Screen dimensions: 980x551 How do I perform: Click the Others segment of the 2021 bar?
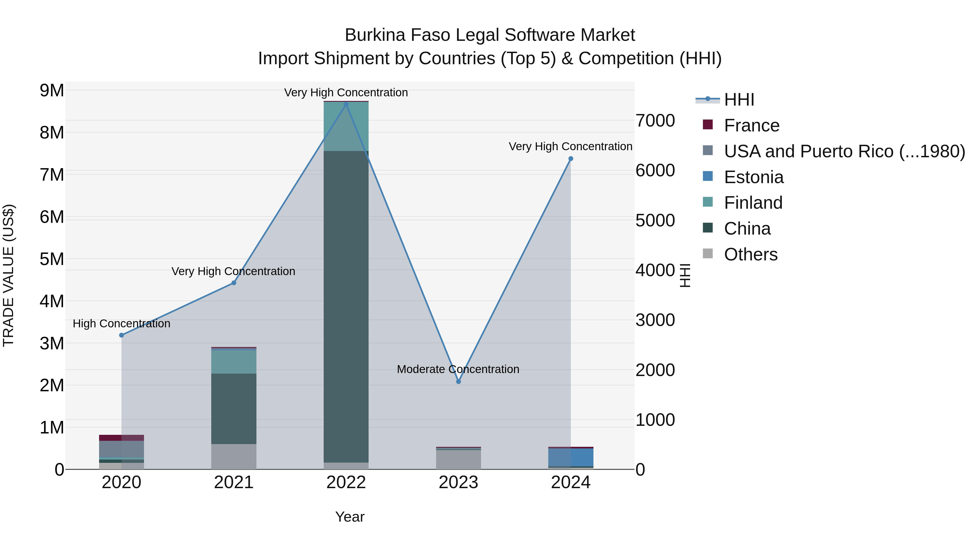click(x=234, y=457)
